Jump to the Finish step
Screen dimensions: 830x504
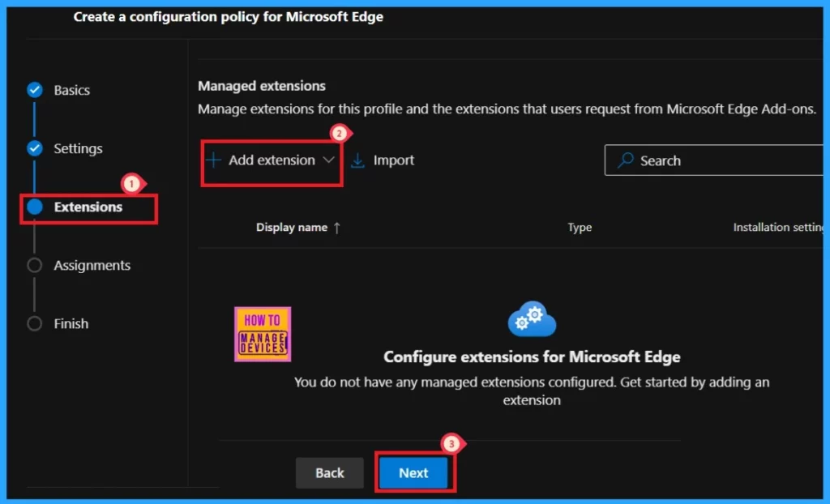(x=71, y=323)
